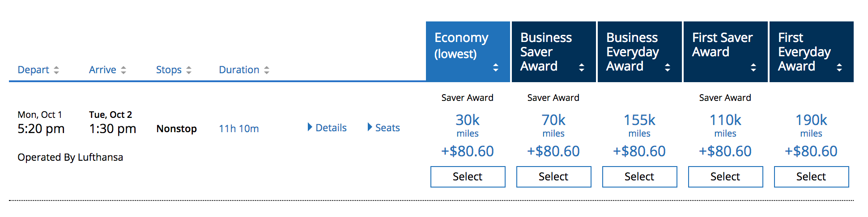Pick the 190k miles First Everyday fare
This screenshot has height=217, width=868.
[x=811, y=177]
